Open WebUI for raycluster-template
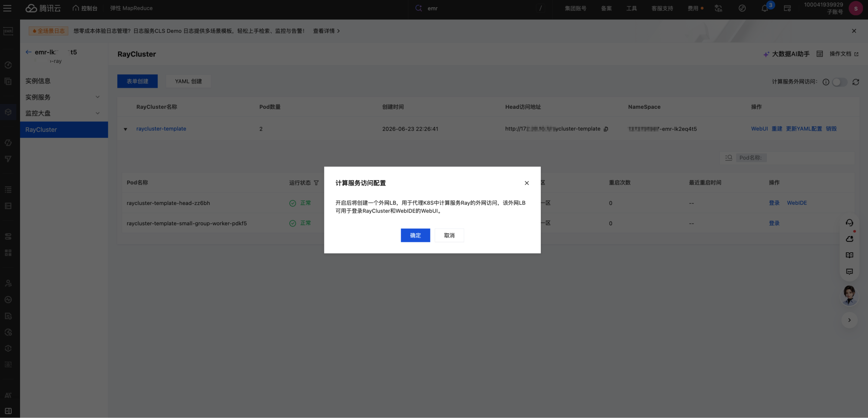 point(759,129)
